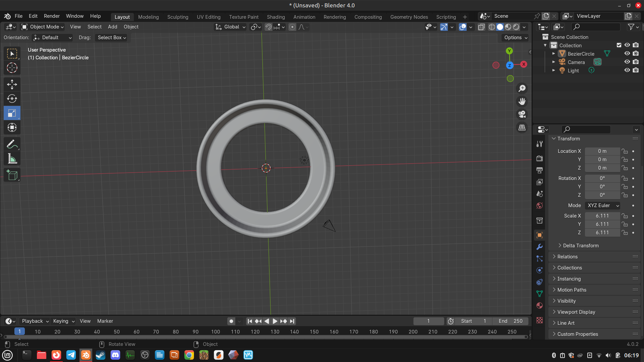This screenshot has height=362, width=644.
Task: Open Modifiers wrench properties tab
Action: (x=539, y=247)
